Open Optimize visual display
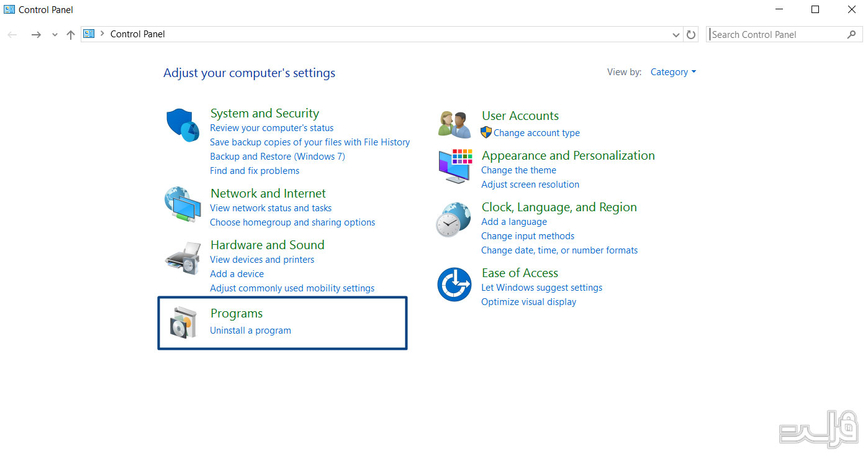This screenshot has height=456, width=868. click(x=528, y=302)
